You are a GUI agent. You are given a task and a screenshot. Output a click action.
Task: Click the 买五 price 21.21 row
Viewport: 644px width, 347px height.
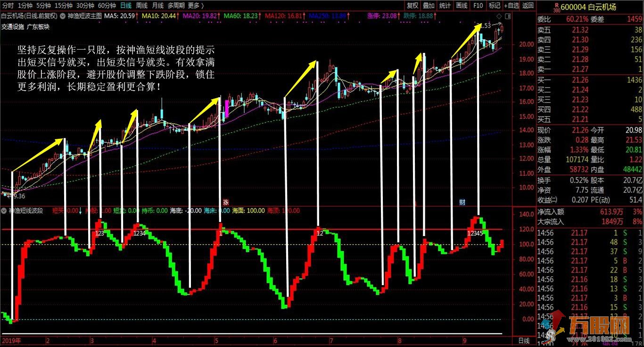click(590, 119)
